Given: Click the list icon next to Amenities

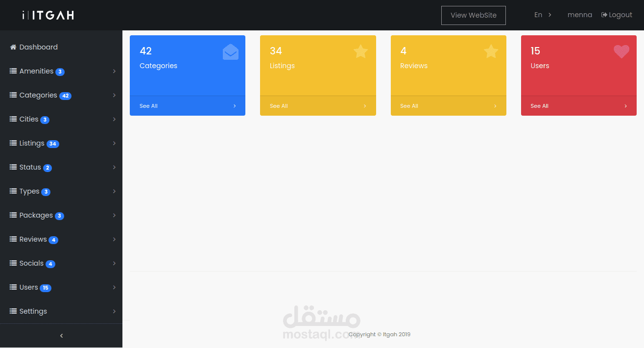Looking at the screenshot, I should (x=13, y=71).
